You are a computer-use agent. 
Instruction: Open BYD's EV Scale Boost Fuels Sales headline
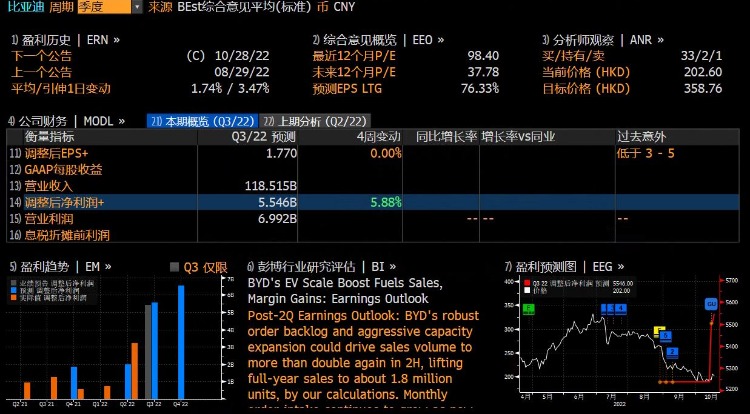tap(345, 291)
